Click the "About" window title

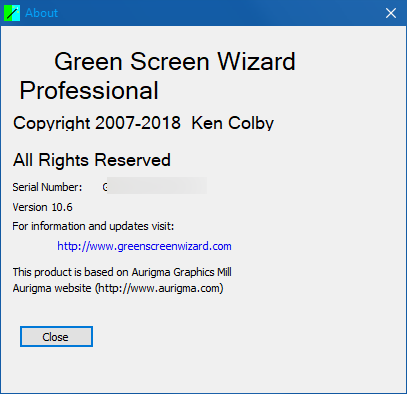[x=42, y=13]
